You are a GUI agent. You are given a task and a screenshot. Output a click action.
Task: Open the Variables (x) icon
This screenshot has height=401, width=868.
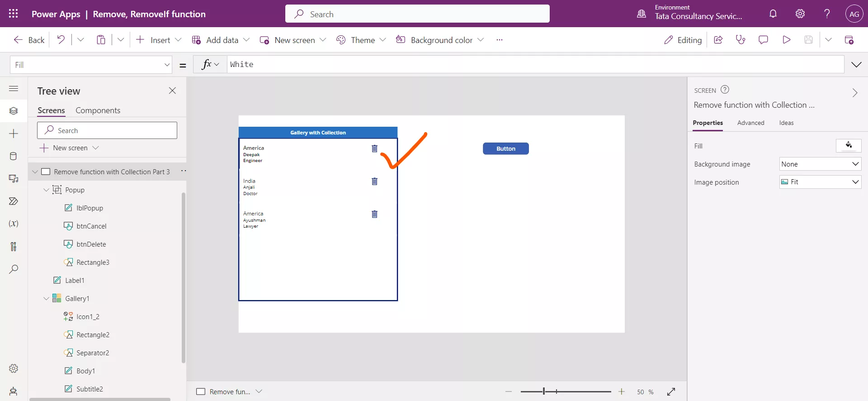point(14,224)
